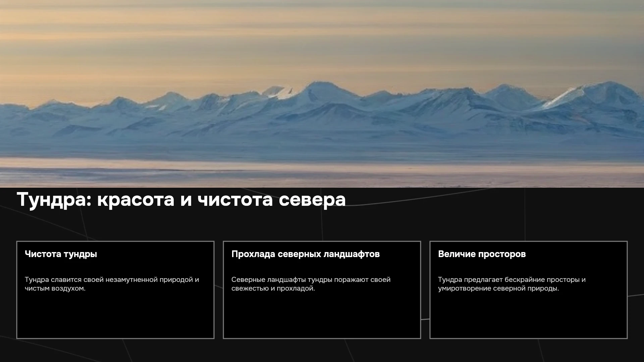Select text 'Северные ландшафты тундры поражают своей'
The width and height of the screenshot is (644, 362).
click(311, 280)
